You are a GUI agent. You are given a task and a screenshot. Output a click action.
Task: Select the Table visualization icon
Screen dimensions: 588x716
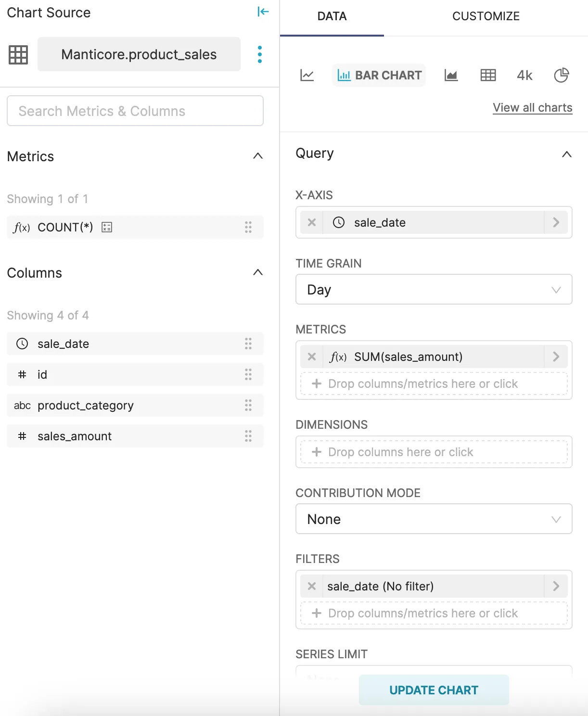tap(488, 75)
